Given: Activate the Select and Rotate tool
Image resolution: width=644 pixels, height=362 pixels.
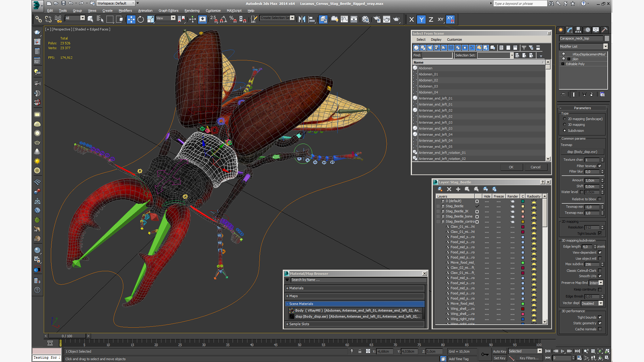Looking at the screenshot, I should (x=141, y=19).
